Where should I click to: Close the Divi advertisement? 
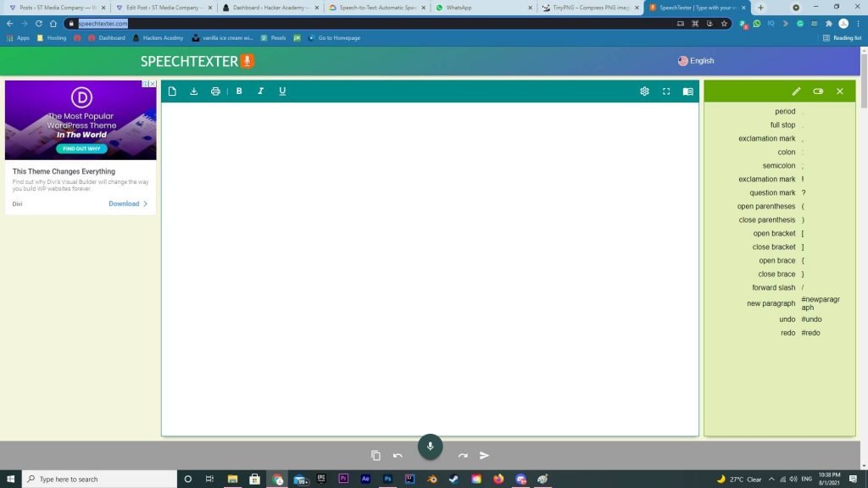click(153, 84)
